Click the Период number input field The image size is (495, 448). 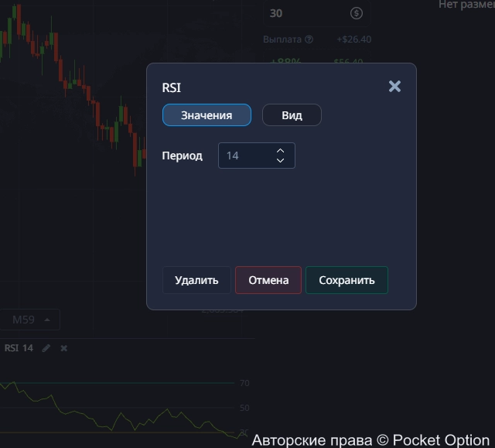point(244,156)
